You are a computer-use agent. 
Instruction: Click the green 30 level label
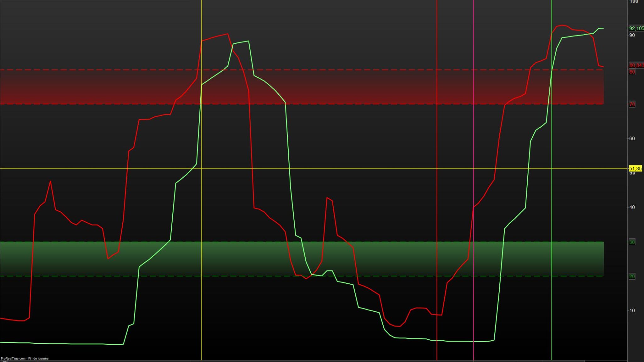(632, 242)
